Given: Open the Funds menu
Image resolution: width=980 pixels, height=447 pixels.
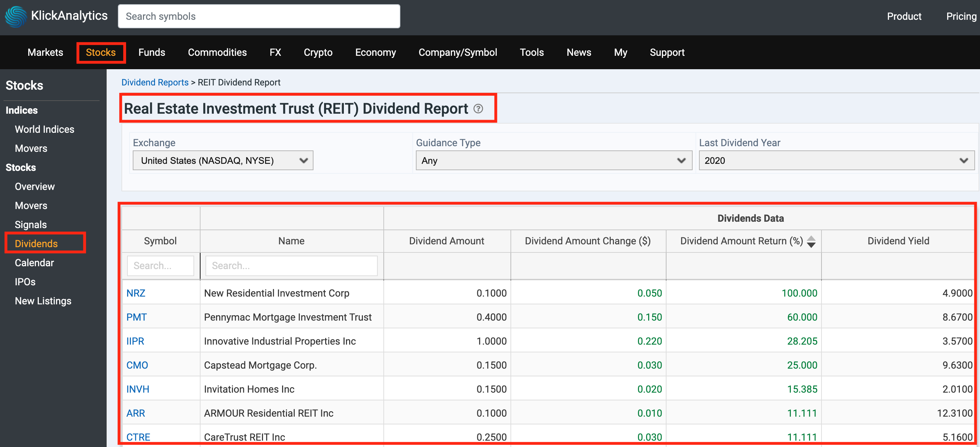Looking at the screenshot, I should point(152,53).
